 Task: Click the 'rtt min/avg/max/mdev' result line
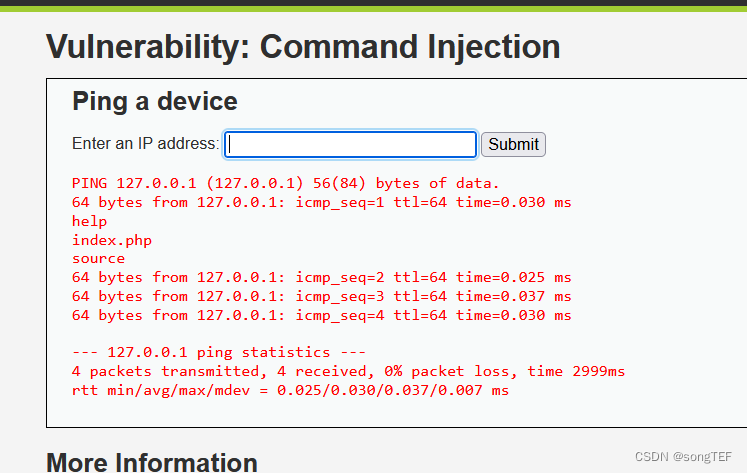coord(290,390)
